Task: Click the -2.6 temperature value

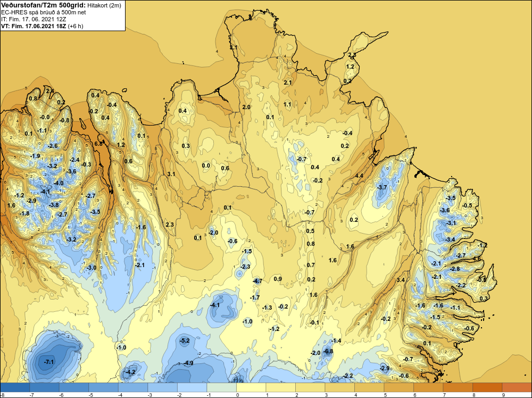Action: click(x=53, y=146)
